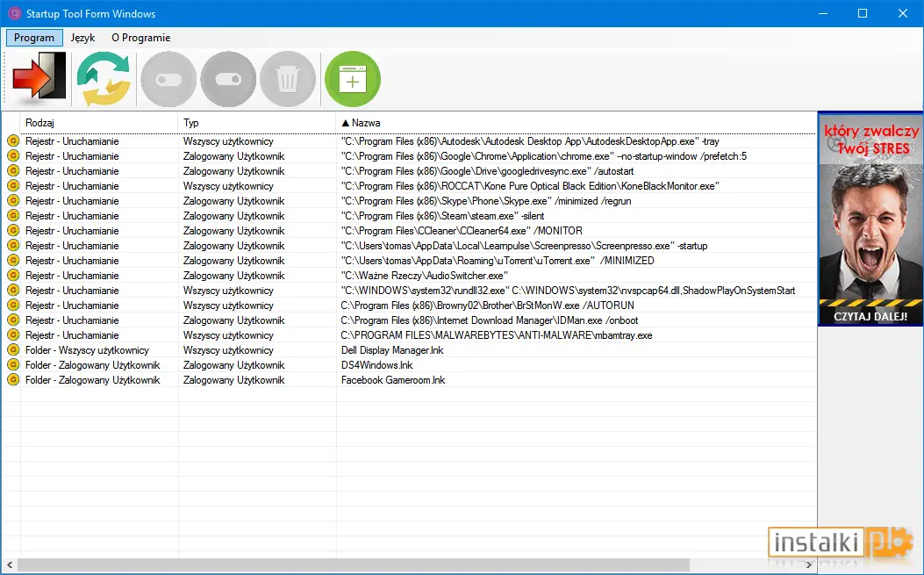This screenshot has width=924, height=575.
Task: Click status icon of Autodesk Desktop App row
Action: tap(13, 141)
